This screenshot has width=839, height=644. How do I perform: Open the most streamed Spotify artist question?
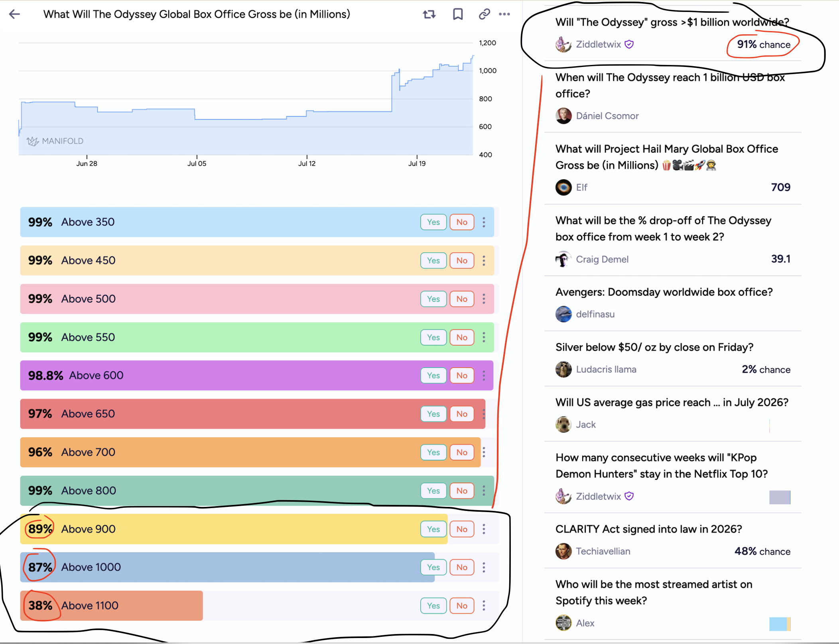pos(654,593)
